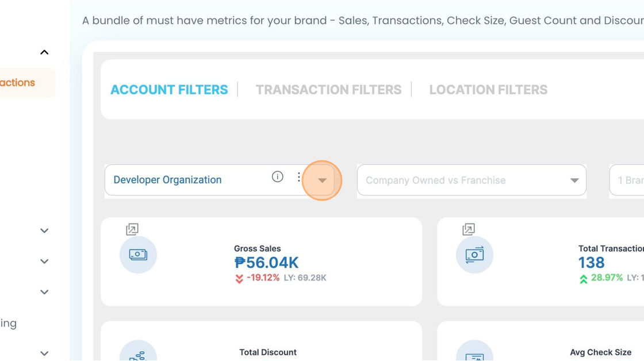The height and width of the screenshot is (361, 644).
Task: Open three-dot menu in Developer Organization filter
Action: point(299,177)
